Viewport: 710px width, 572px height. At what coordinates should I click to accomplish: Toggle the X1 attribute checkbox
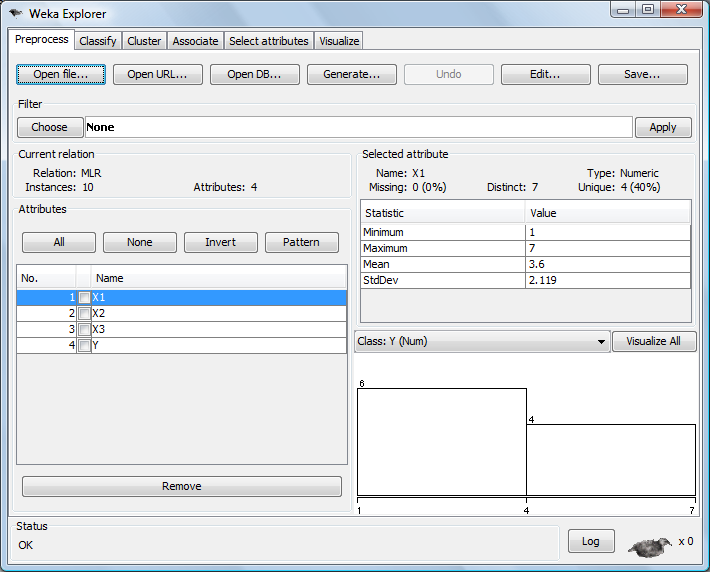pyautogui.click(x=84, y=298)
